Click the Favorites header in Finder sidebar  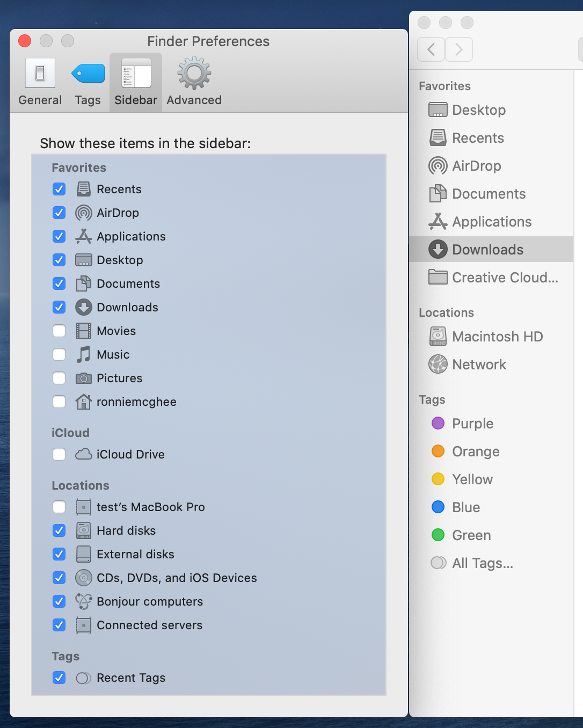pos(444,86)
